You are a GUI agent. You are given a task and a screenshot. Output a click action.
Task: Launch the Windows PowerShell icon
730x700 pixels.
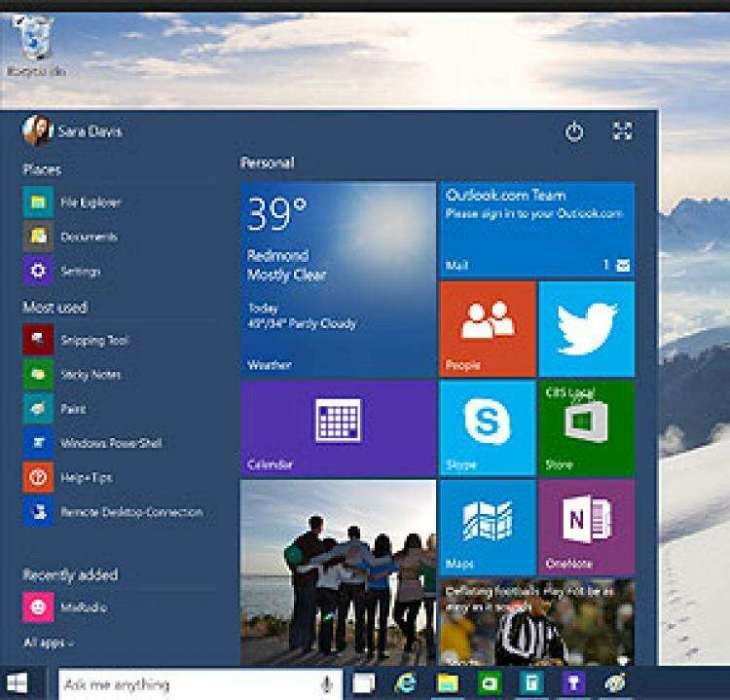point(38,443)
